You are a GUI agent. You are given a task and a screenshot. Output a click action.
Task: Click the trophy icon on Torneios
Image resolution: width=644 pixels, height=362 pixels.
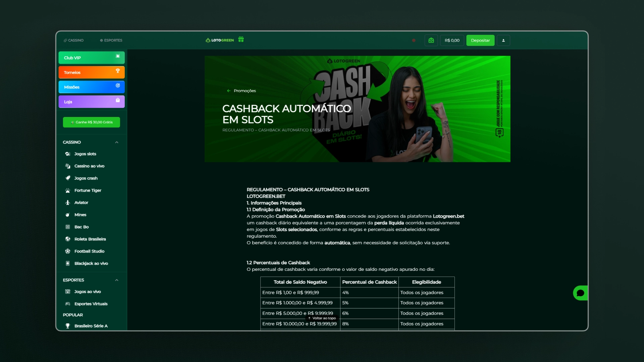[118, 71]
